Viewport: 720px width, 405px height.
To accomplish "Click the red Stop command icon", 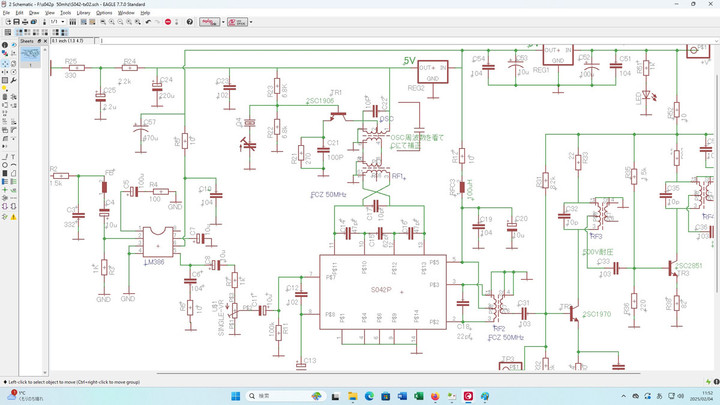I will [x=166, y=21].
